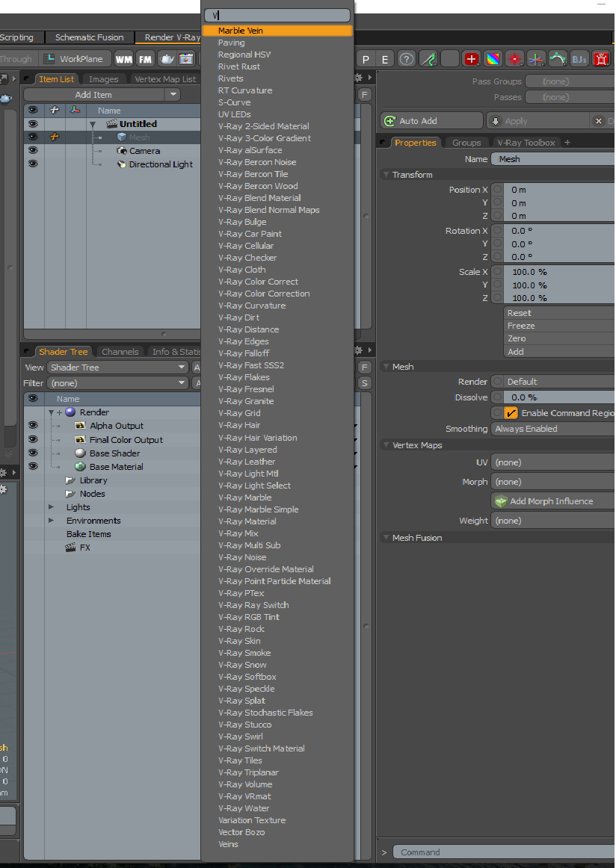
Task: Open the View Shader Tree dropdown
Action: coord(118,367)
